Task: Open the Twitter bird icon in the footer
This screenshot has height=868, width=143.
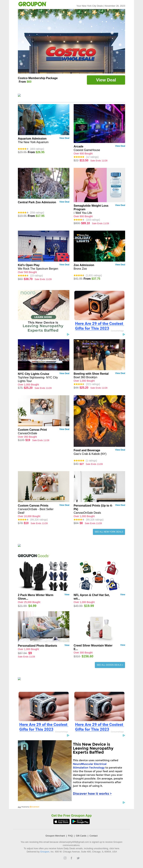Action: [78, 858]
